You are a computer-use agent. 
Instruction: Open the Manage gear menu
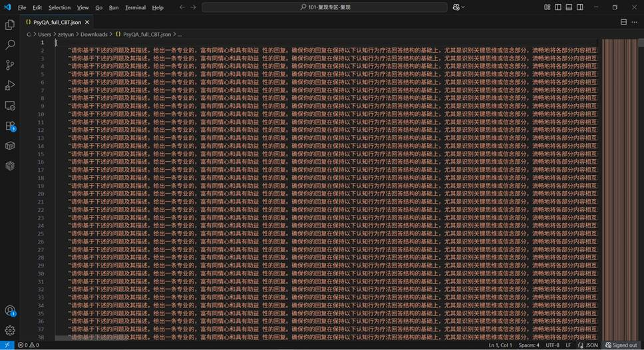click(x=10, y=330)
